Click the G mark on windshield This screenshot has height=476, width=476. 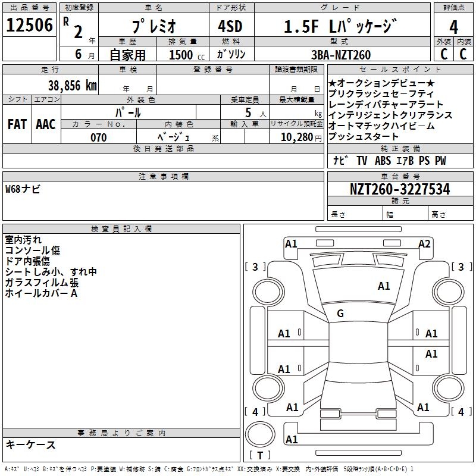tap(340, 314)
